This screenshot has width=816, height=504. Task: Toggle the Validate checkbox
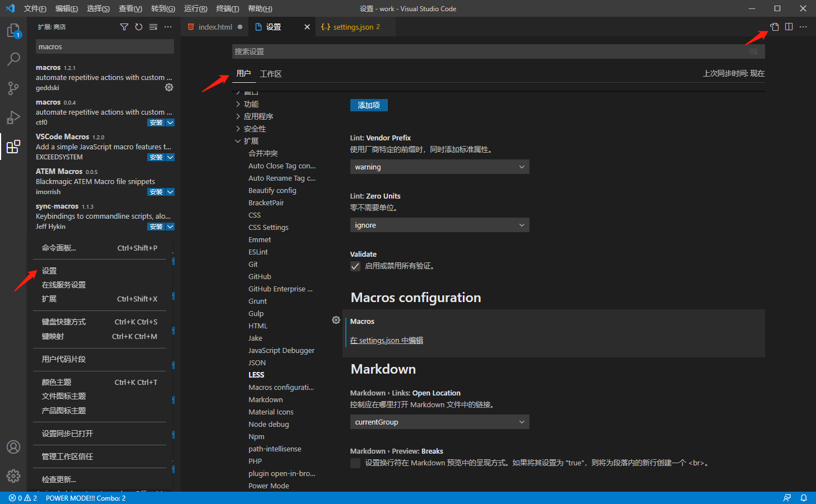coord(355,266)
